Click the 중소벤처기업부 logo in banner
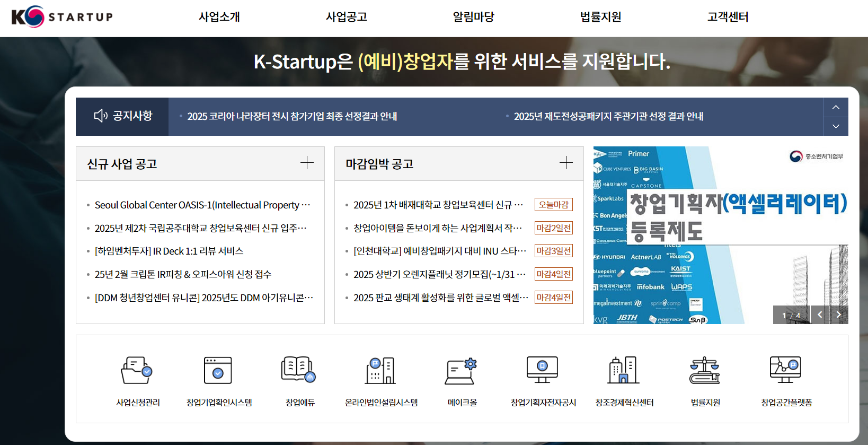Screen dimensions: 868x445 click(x=817, y=156)
